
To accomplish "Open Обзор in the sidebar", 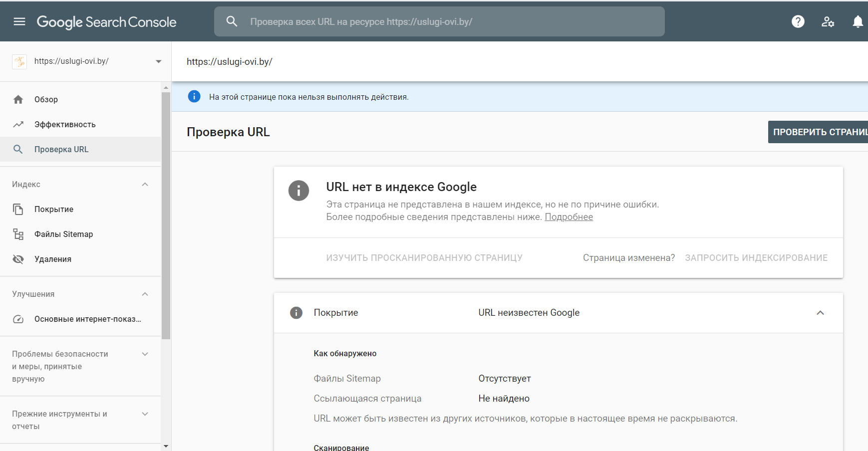I will point(81,99).
